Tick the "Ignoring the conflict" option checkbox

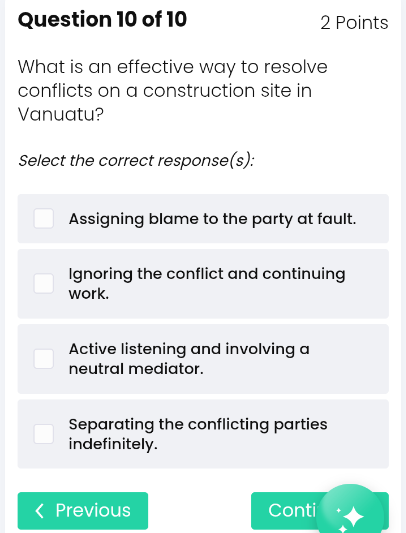click(44, 283)
